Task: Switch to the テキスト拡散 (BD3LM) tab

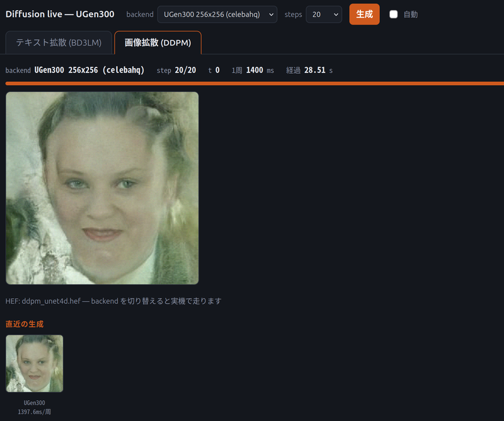Action: pyautogui.click(x=59, y=42)
